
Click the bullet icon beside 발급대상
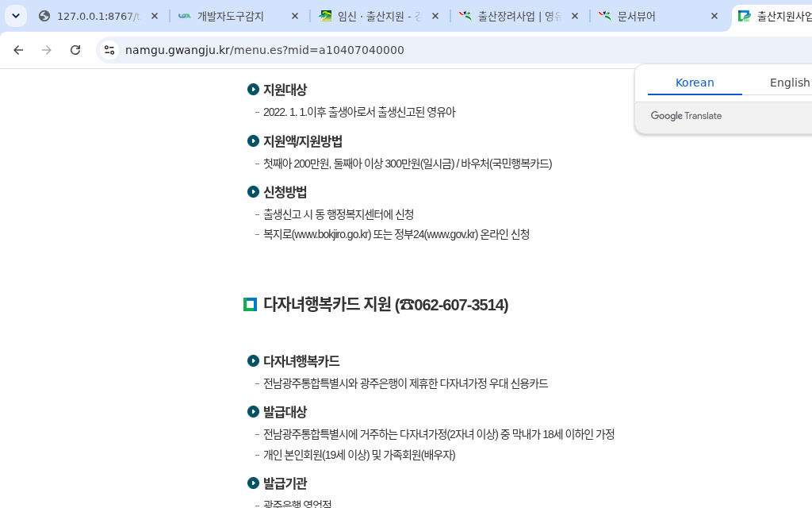[253, 412]
